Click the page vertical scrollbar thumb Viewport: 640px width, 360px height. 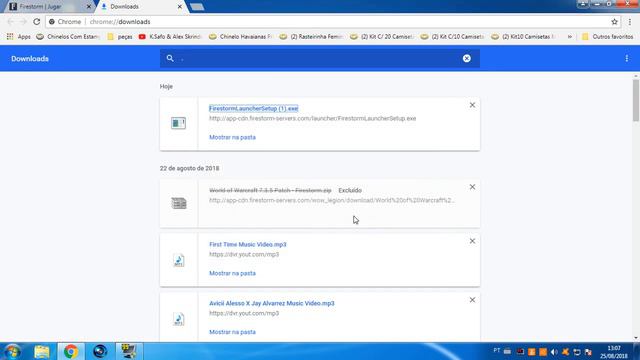pyautogui.click(x=636, y=100)
